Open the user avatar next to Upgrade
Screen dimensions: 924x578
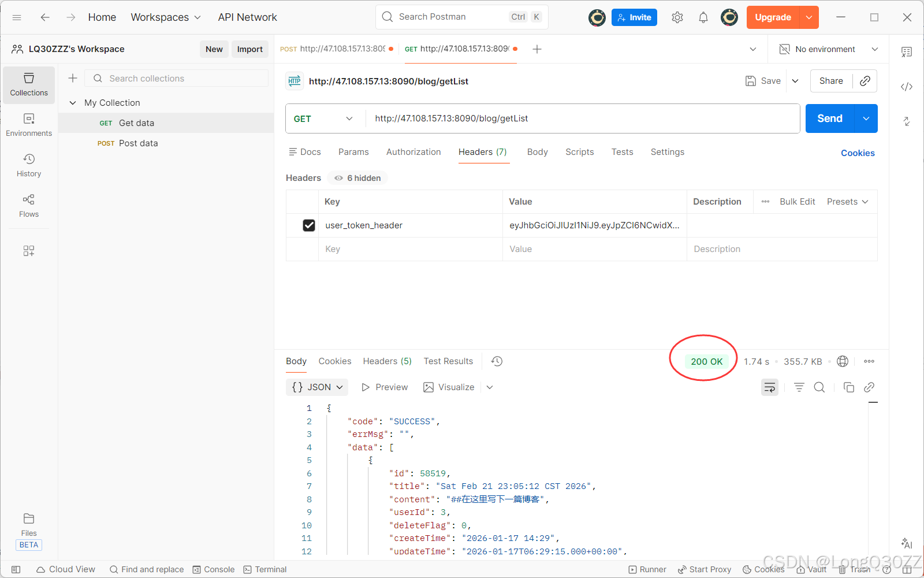729,17
